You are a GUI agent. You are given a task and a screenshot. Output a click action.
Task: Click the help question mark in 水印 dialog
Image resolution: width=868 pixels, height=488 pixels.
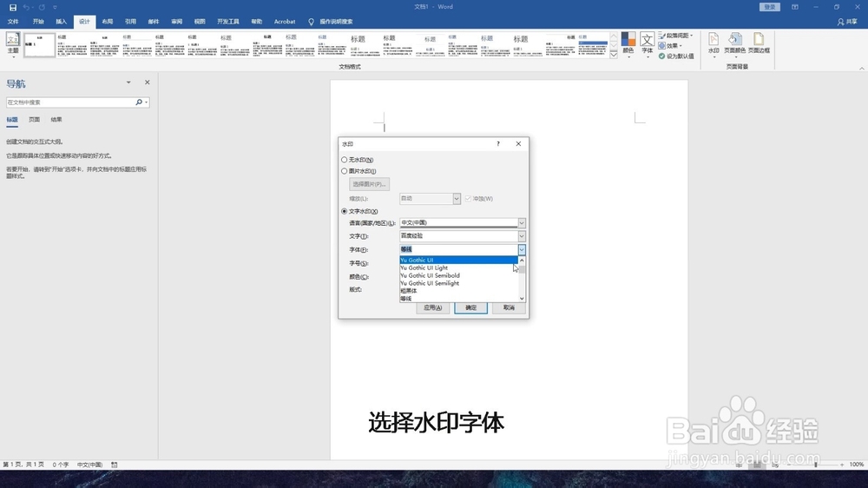[498, 143]
